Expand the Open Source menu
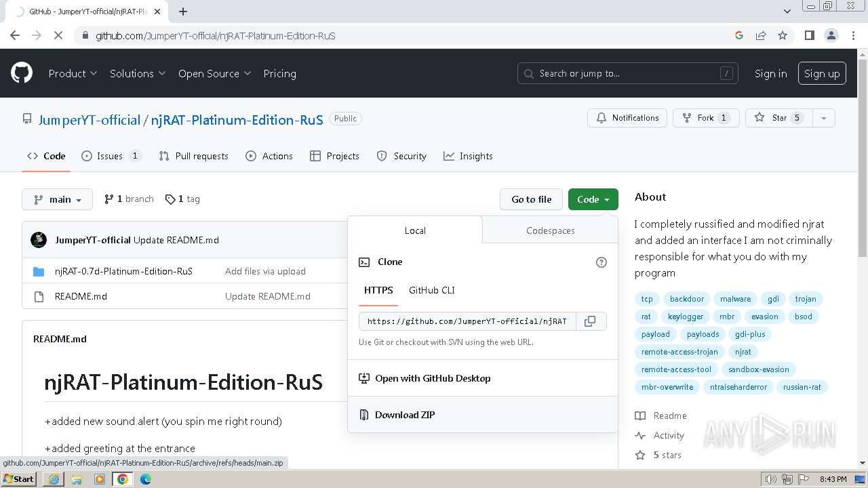Viewport: 868px width, 488px height. 214,73
